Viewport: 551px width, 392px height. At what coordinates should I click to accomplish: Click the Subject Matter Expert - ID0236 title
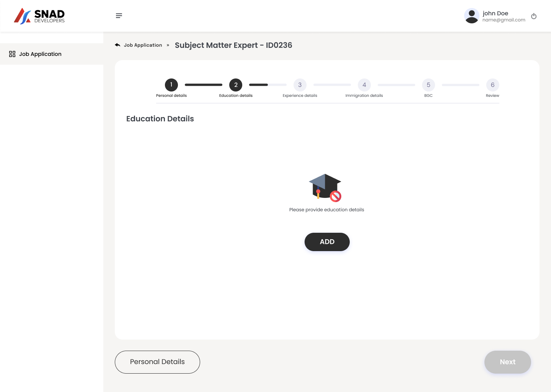(233, 45)
